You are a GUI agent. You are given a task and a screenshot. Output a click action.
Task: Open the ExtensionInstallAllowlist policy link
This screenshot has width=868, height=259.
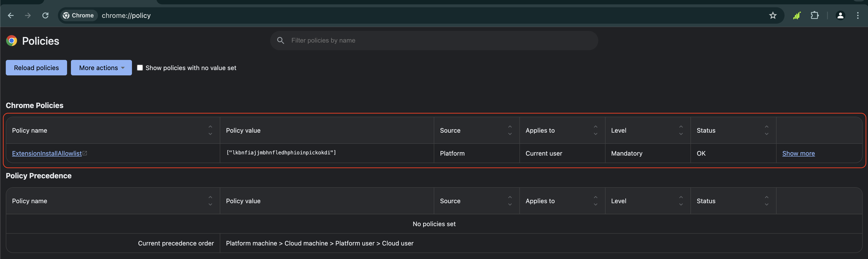click(x=47, y=153)
